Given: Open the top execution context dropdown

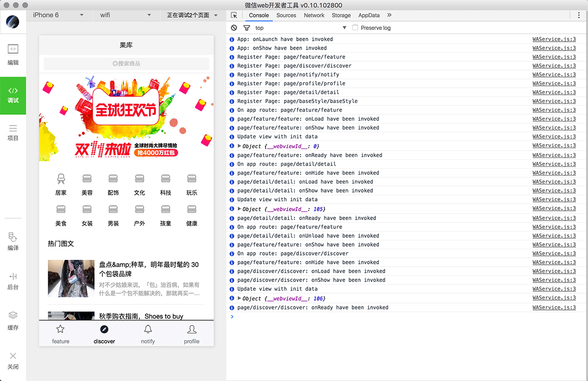Looking at the screenshot, I should coord(301,28).
